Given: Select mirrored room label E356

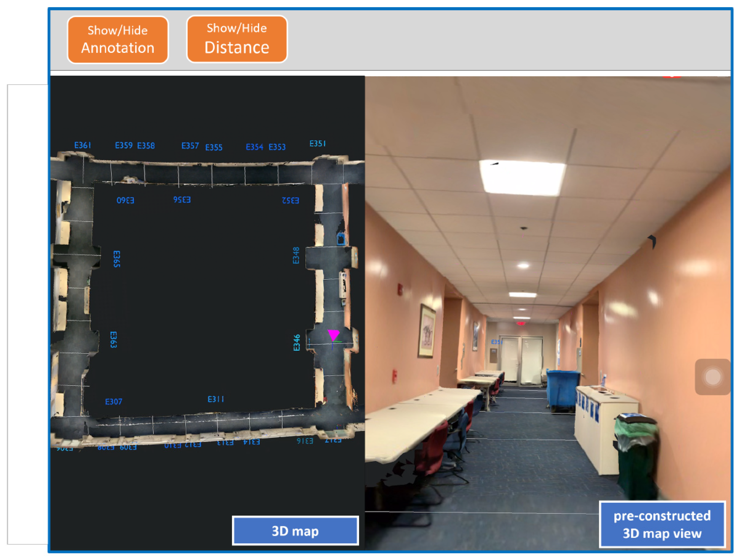Looking at the screenshot, I should pyautogui.click(x=182, y=200).
